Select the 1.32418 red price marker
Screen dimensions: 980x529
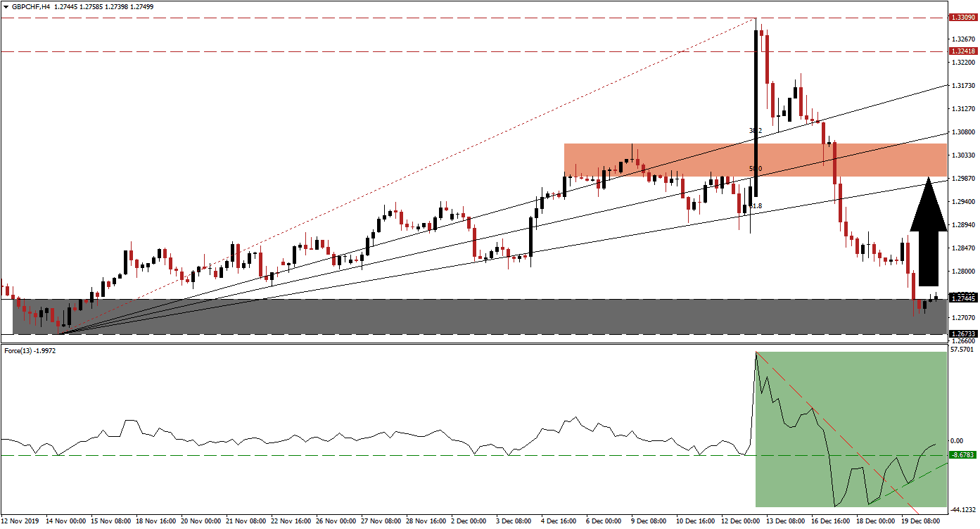coord(964,51)
